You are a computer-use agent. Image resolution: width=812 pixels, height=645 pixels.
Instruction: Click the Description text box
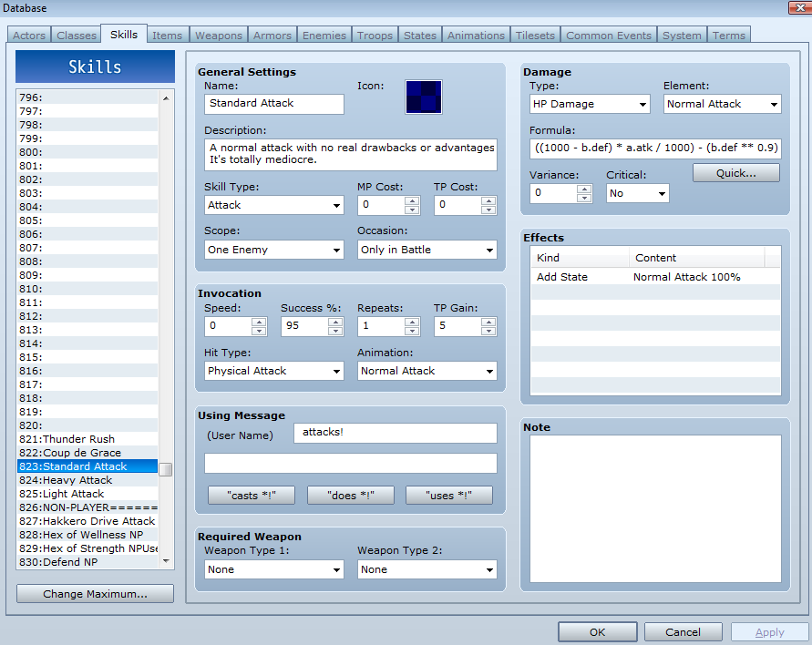pyautogui.click(x=351, y=154)
